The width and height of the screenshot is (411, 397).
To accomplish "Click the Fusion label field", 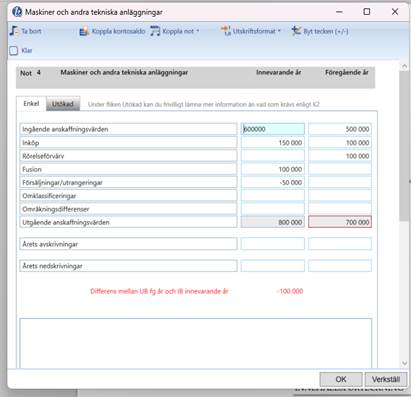I will (x=128, y=169).
